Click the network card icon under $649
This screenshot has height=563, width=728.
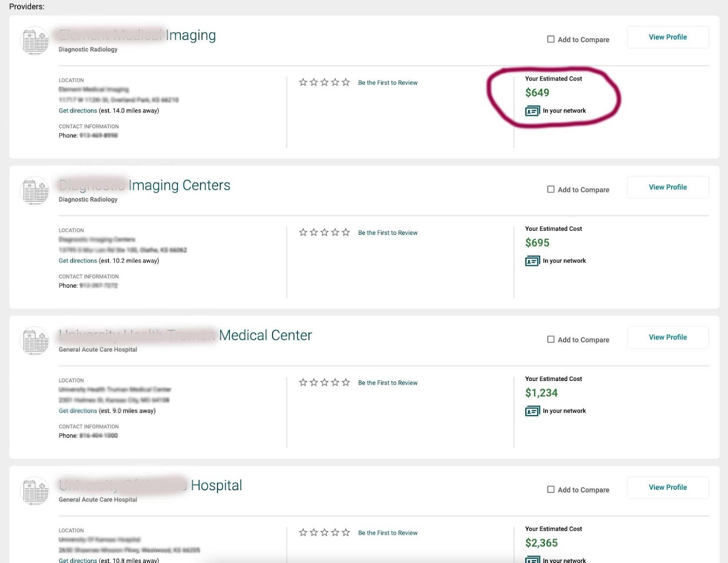click(x=532, y=111)
